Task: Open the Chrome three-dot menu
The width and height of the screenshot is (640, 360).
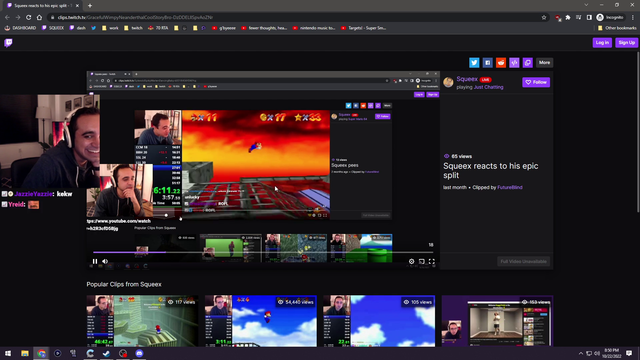Action: tap(633, 17)
